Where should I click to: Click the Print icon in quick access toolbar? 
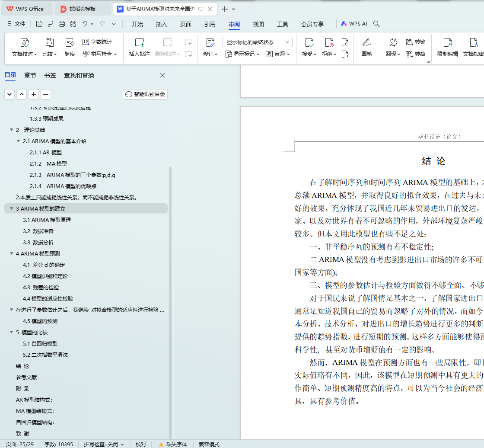coord(62,24)
